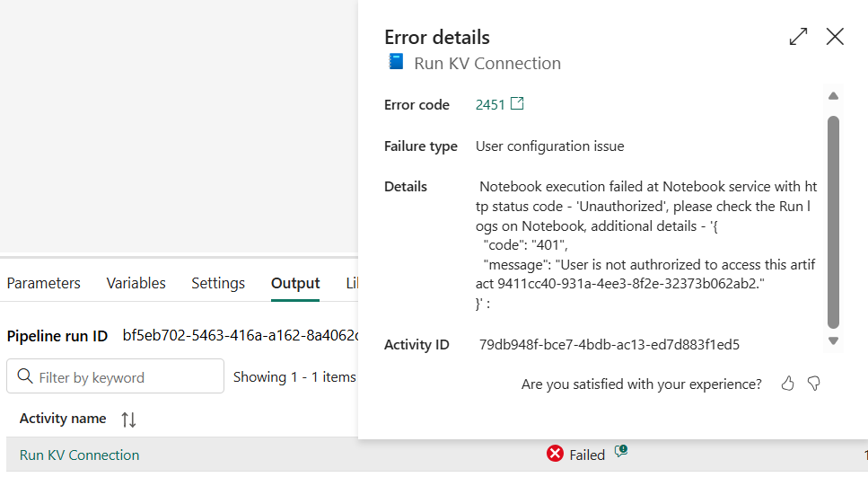Switch to the Parameters tab
Image resolution: width=868 pixels, height=477 pixels.
(x=43, y=283)
